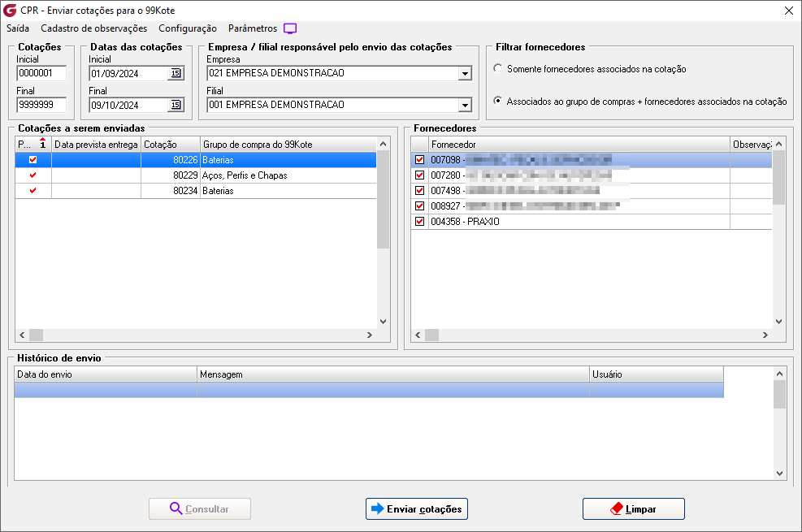Click Consultar button
The image size is (802, 532).
click(200, 509)
